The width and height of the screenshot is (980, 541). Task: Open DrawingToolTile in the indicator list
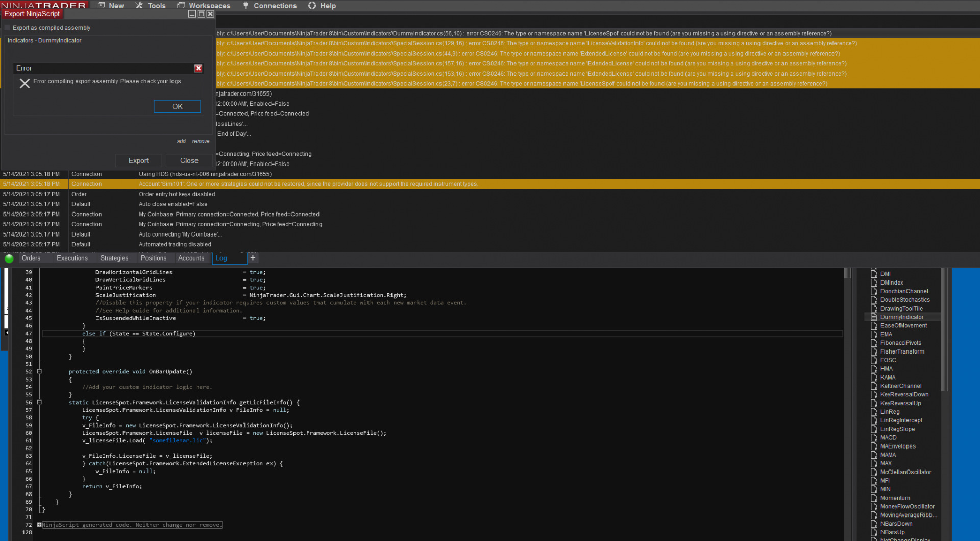(x=901, y=309)
